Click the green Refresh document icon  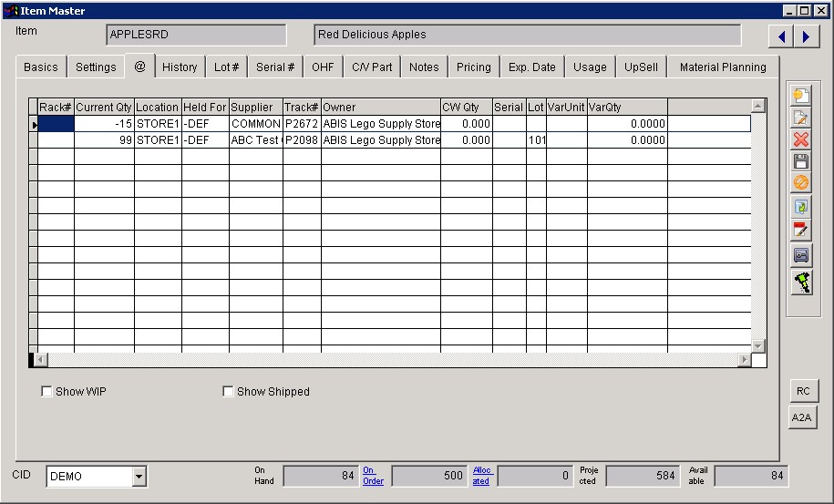pyautogui.click(x=801, y=207)
